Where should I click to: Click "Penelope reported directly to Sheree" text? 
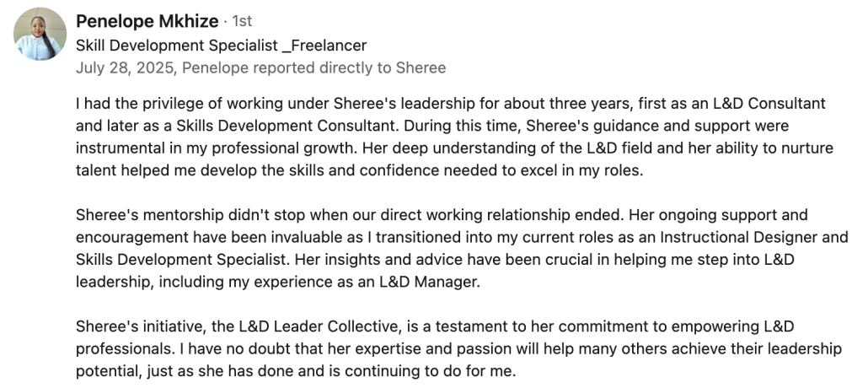click(x=313, y=67)
